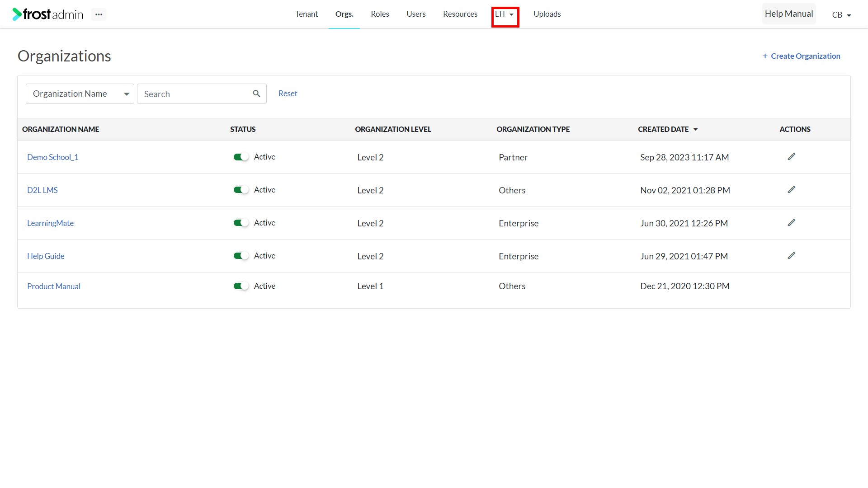Viewport: 868px width, 488px height.
Task: Open the Help Manual button
Action: pos(789,14)
